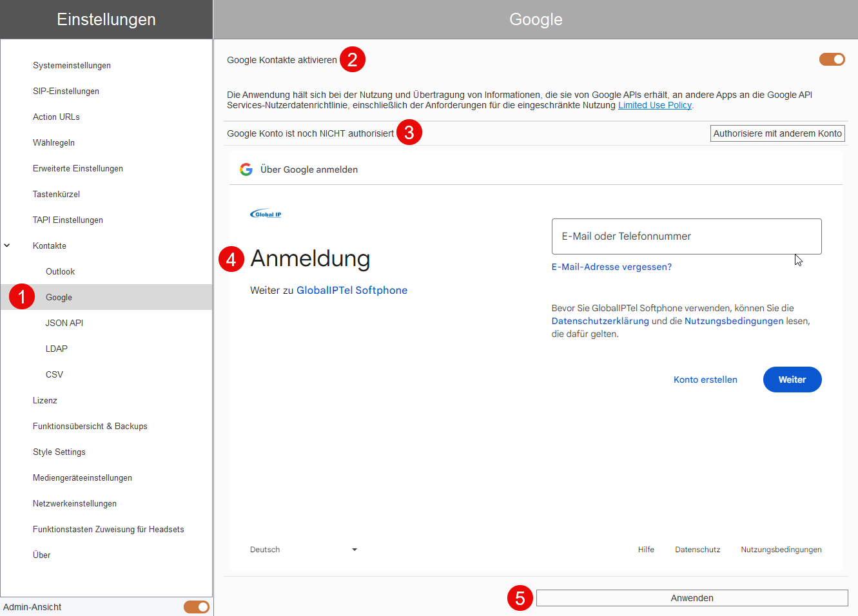Click the Global IP logo

266,214
